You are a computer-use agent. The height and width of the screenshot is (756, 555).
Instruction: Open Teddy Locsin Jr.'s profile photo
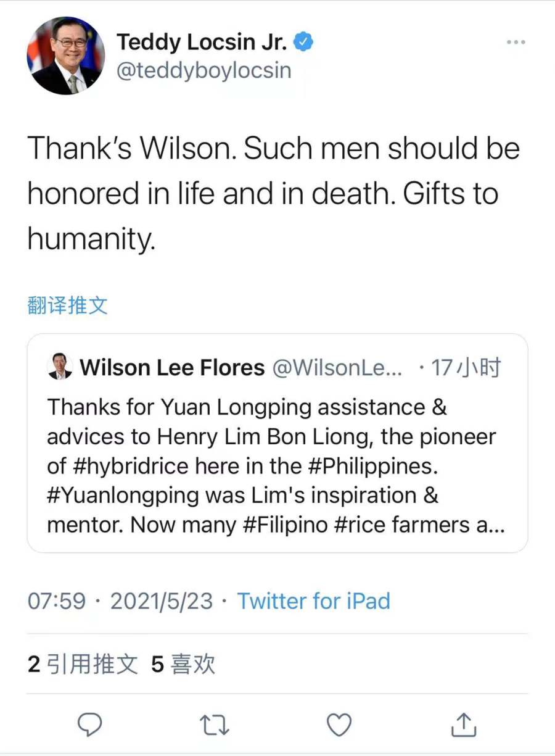click(x=65, y=56)
